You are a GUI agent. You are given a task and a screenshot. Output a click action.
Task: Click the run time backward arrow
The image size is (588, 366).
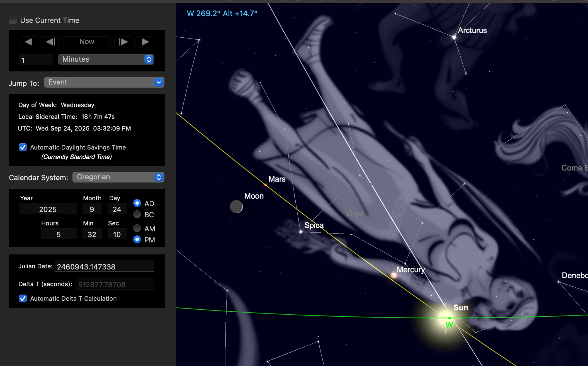pyautogui.click(x=29, y=42)
